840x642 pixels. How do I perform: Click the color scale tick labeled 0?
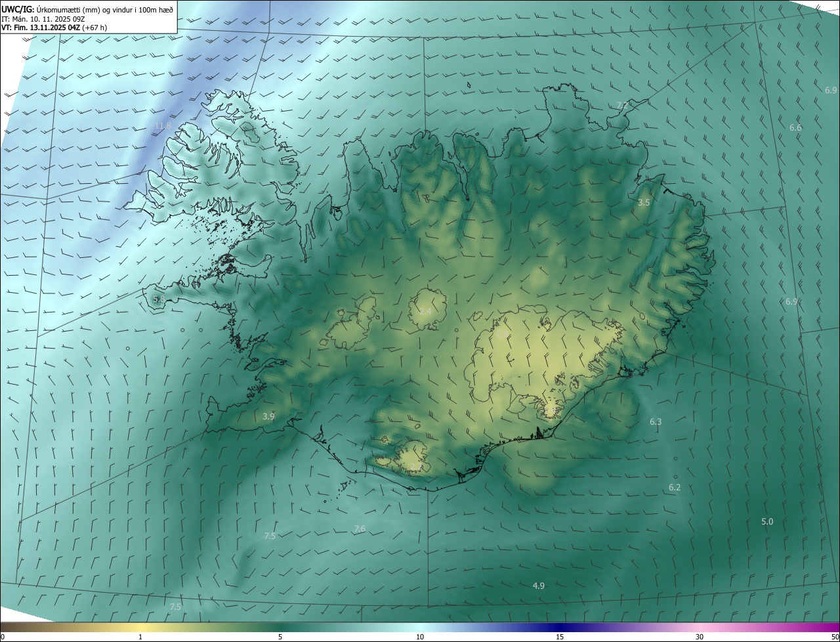(2, 637)
